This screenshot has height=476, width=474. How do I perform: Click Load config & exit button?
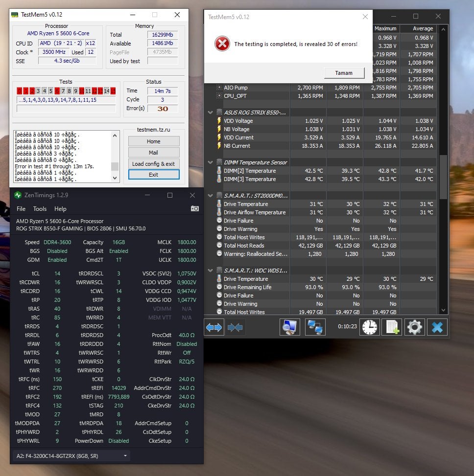point(154,164)
